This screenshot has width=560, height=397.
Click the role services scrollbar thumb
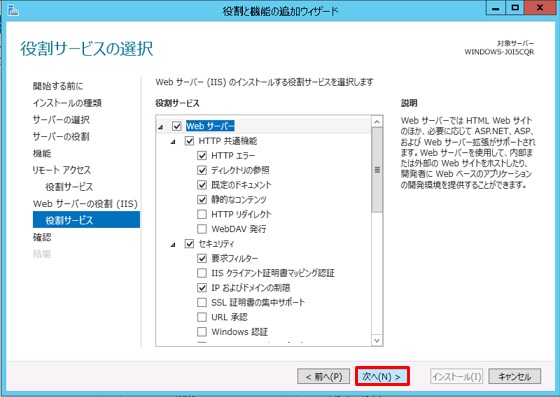(377, 170)
